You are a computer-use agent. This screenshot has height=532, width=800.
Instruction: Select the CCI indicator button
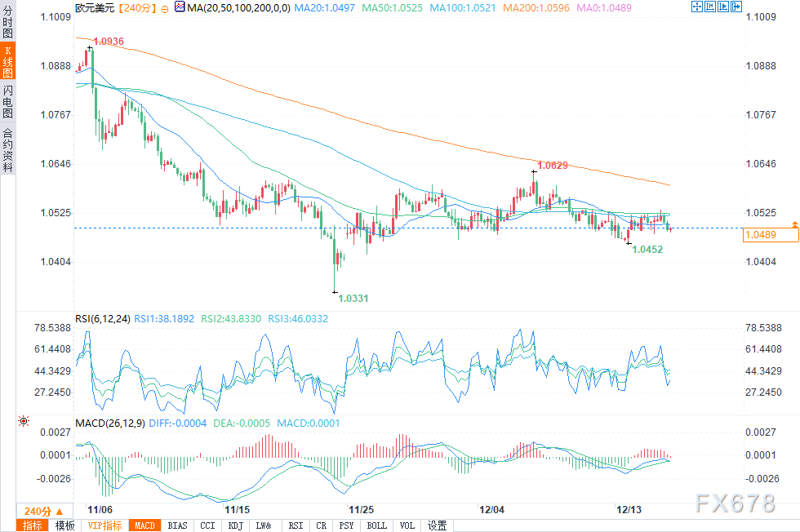[x=207, y=525]
